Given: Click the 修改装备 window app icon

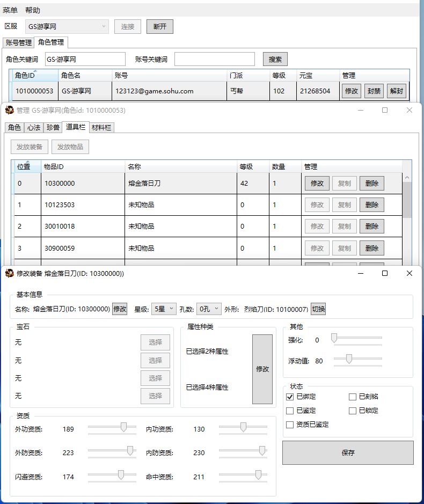Looking at the screenshot, I should pos(9,274).
